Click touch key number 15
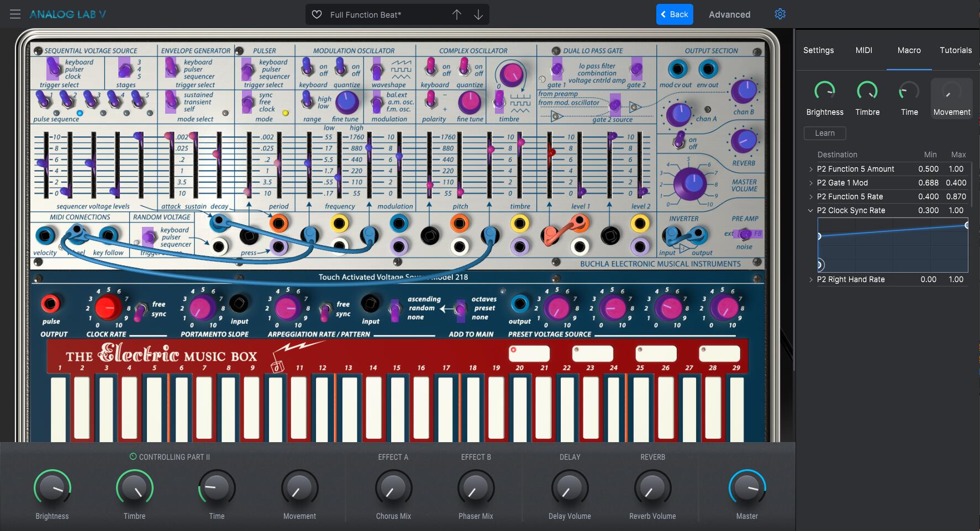 398,407
